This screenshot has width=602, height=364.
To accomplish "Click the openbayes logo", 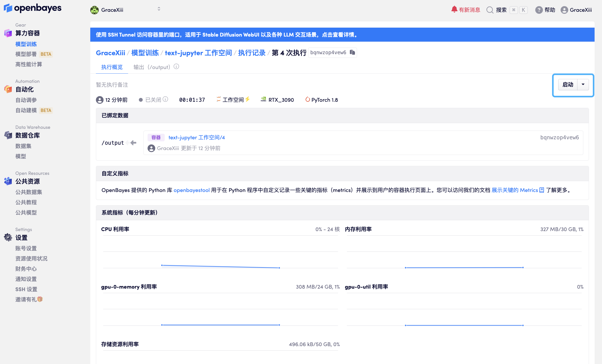I will coord(33,8).
